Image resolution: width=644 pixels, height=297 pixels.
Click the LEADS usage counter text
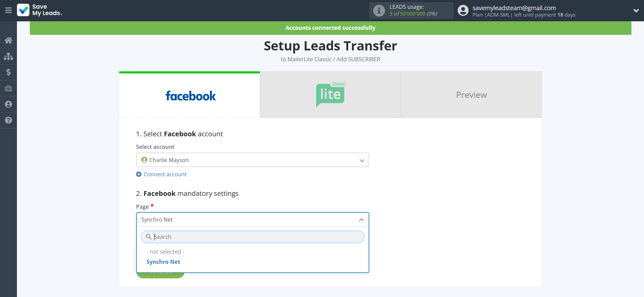(413, 14)
